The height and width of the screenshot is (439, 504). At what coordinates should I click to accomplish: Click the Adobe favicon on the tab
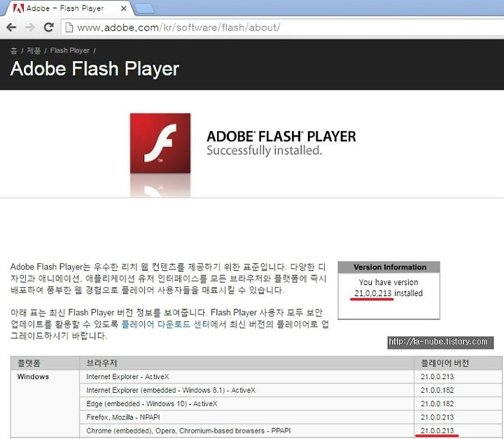(x=18, y=8)
